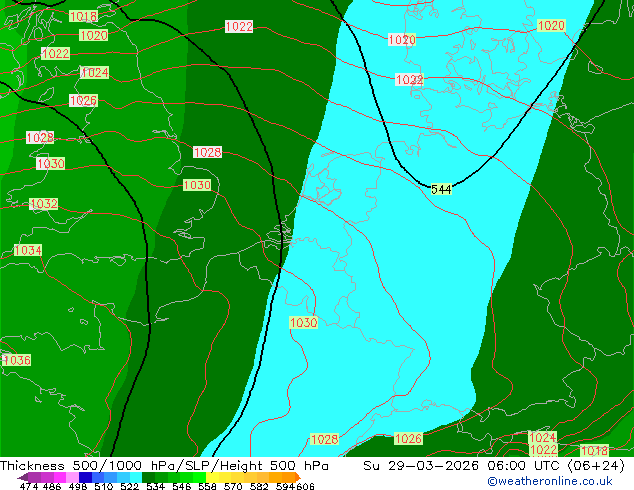
Task: Click the 1028 label over the North Sea
Action: click(x=207, y=152)
